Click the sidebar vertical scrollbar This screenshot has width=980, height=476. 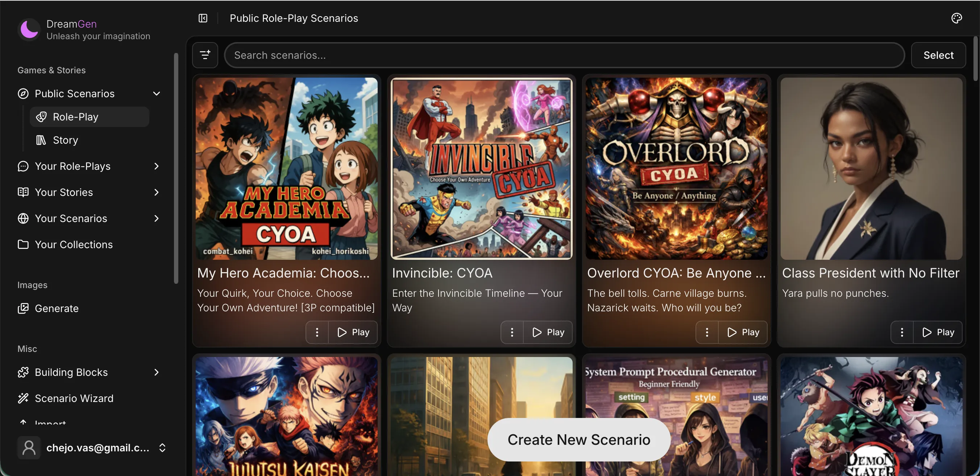pyautogui.click(x=176, y=168)
